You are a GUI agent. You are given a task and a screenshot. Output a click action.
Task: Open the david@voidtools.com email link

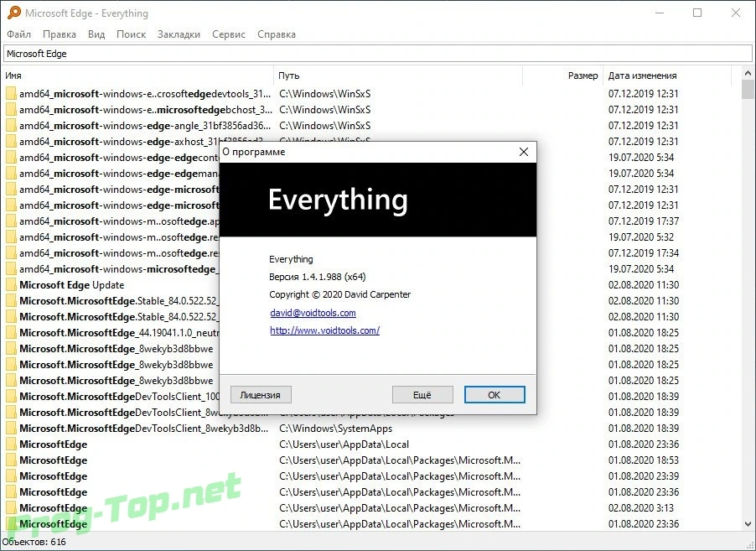pos(313,313)
